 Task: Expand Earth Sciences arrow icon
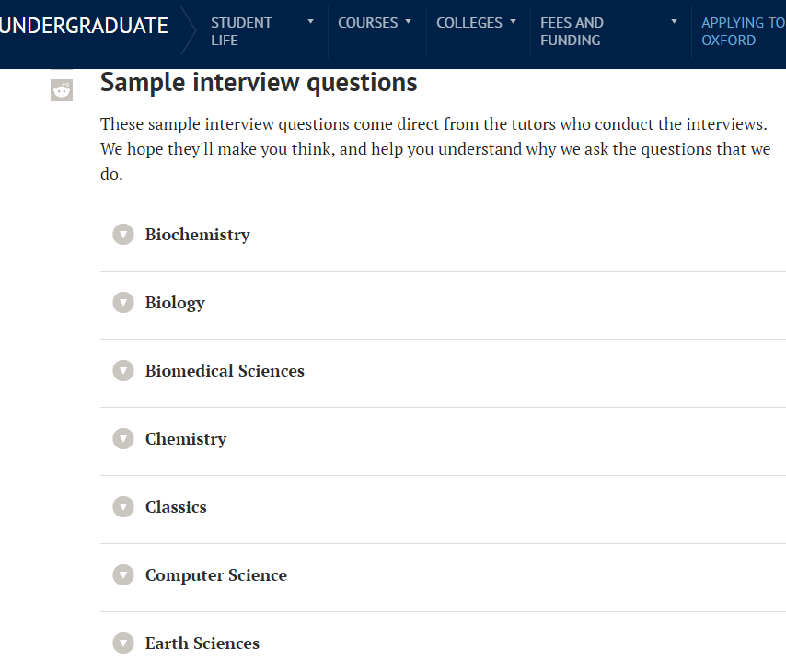point(123,643)
